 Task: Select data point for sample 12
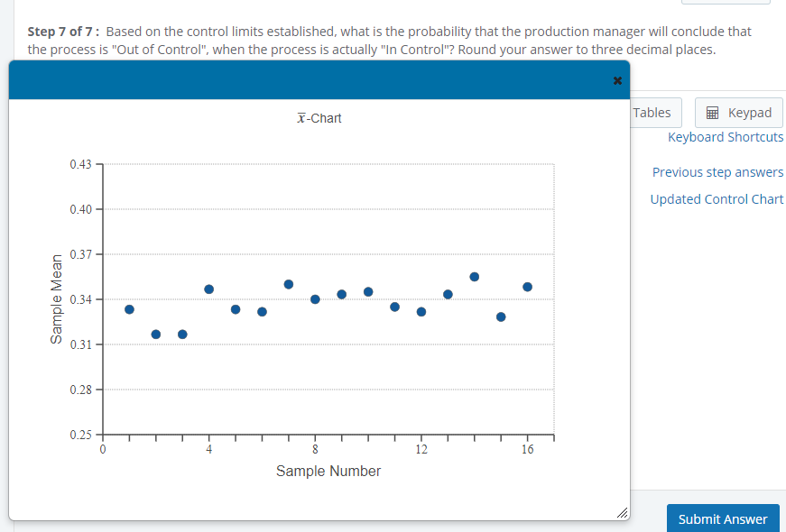[421, 312]
